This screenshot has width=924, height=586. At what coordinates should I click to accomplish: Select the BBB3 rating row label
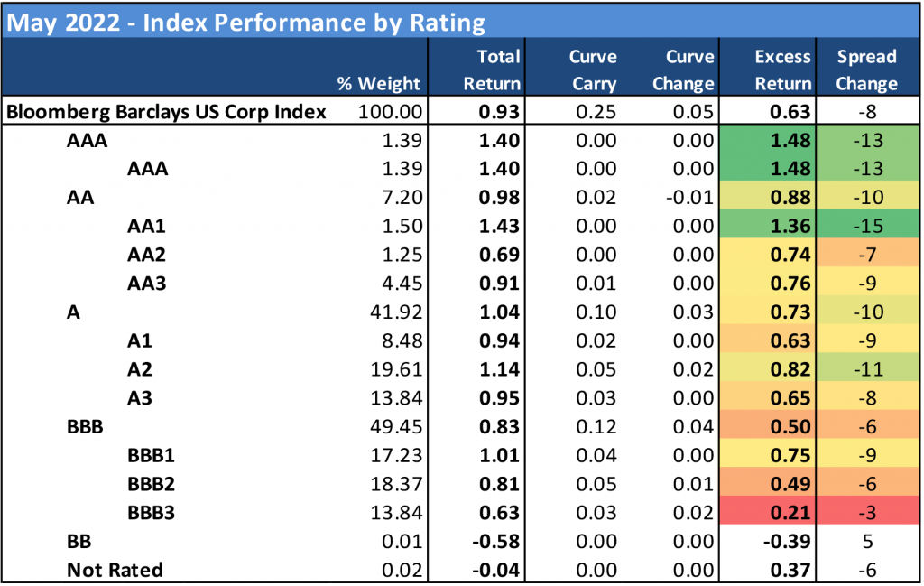151,513
